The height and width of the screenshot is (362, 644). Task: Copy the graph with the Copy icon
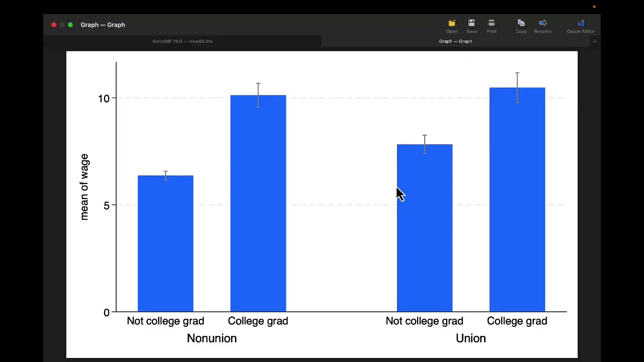[x=521, y=23]
